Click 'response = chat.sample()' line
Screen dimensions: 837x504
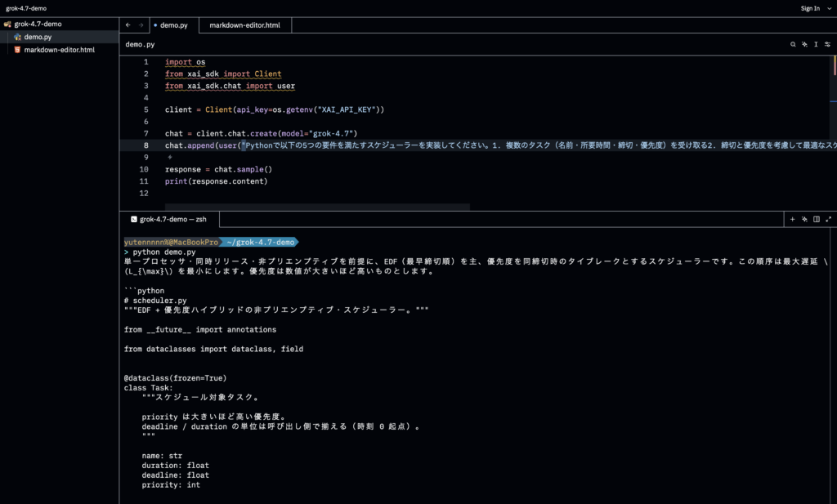click(218, 169)
